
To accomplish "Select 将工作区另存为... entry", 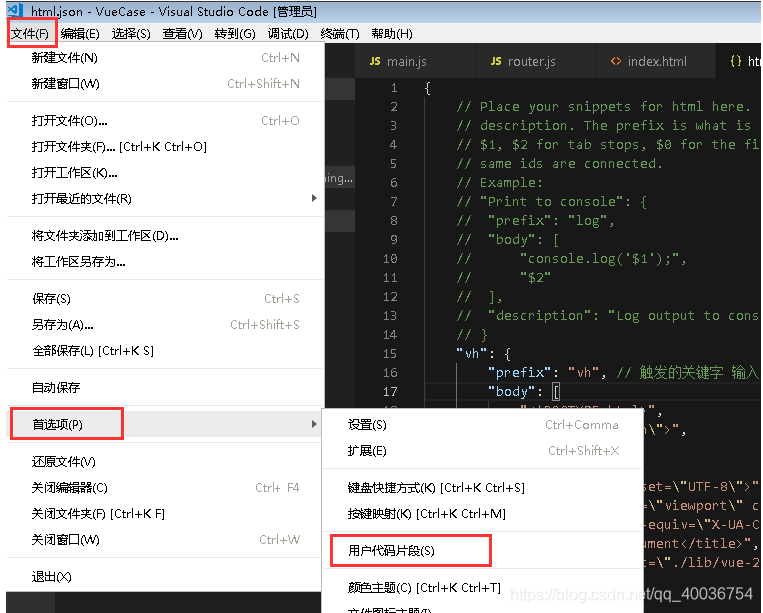I will [165, 262].
